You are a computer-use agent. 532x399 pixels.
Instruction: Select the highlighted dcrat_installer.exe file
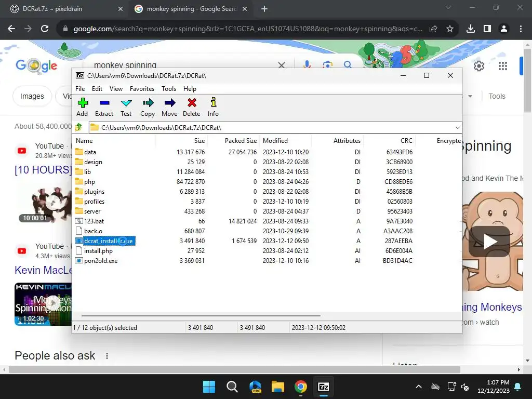click(x=105, y=241)
